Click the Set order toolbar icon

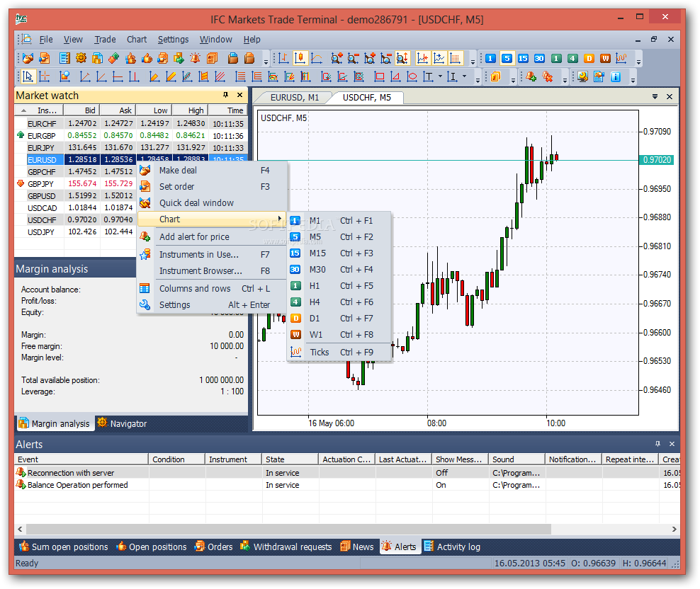click(x=44, y=59)
